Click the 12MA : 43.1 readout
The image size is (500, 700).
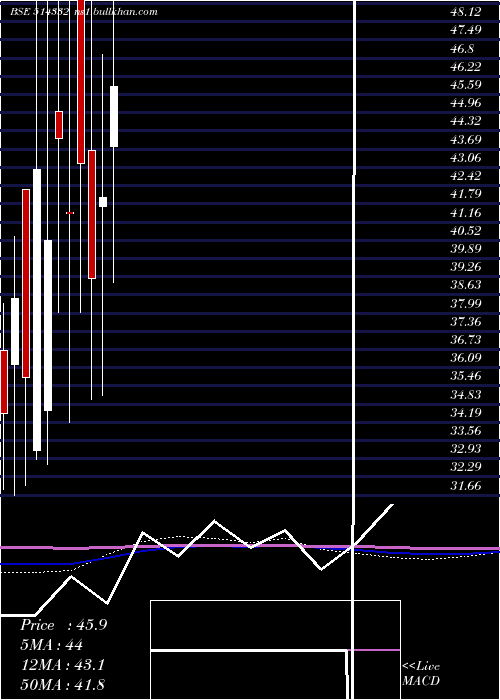63,665
